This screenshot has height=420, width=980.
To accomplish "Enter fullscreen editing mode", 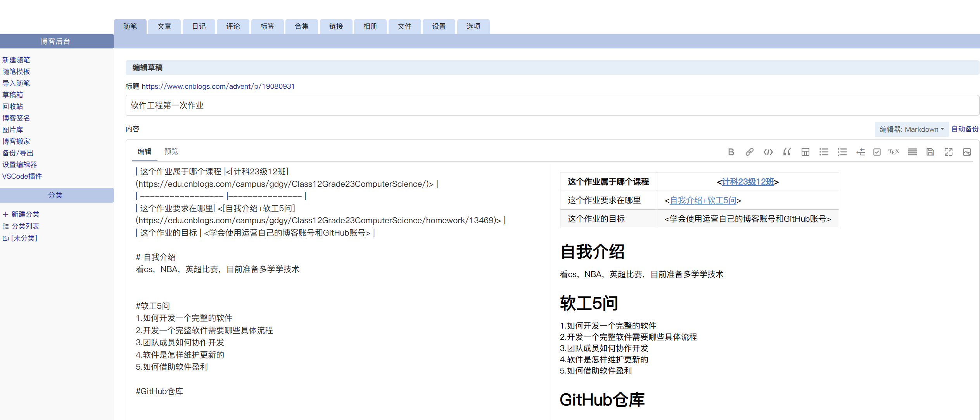I will coord(949,152).
